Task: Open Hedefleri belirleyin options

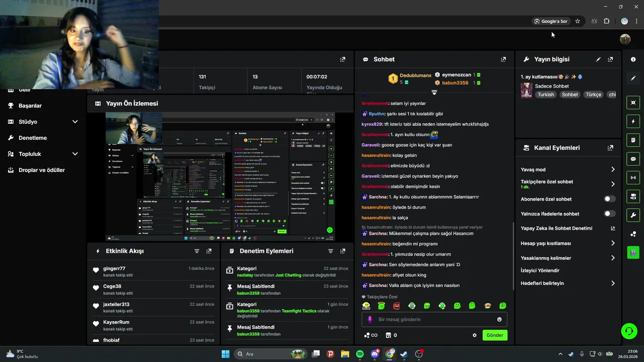Action: click(x=613, y=283)
